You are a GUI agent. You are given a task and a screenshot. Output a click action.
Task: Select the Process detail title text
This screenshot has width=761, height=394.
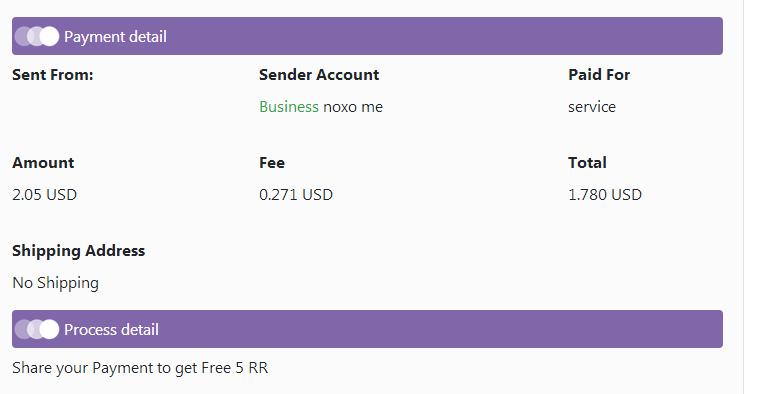coord(112,329)
